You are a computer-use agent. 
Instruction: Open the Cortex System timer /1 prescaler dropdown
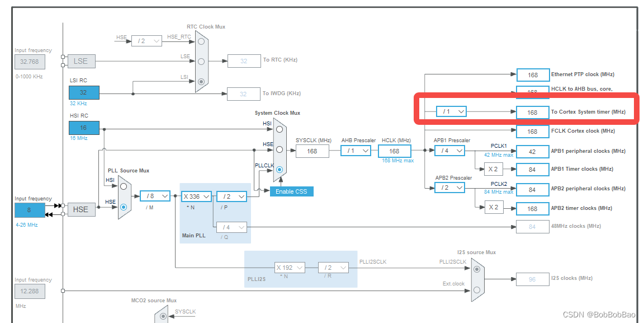pyautogui.click(x=451, y=111)
